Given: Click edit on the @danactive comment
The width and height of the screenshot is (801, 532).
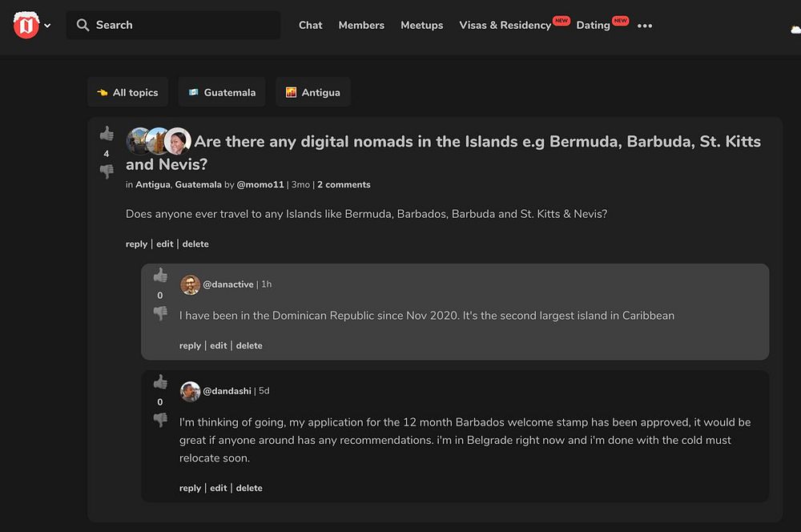Looking at the screenshot, I should click(x=218, y=345).
